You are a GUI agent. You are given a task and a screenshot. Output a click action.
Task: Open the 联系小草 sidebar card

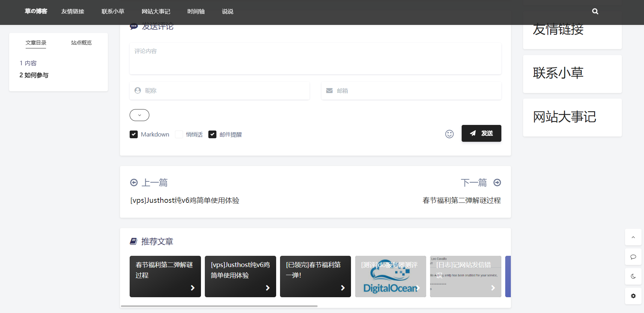[572, 74]
